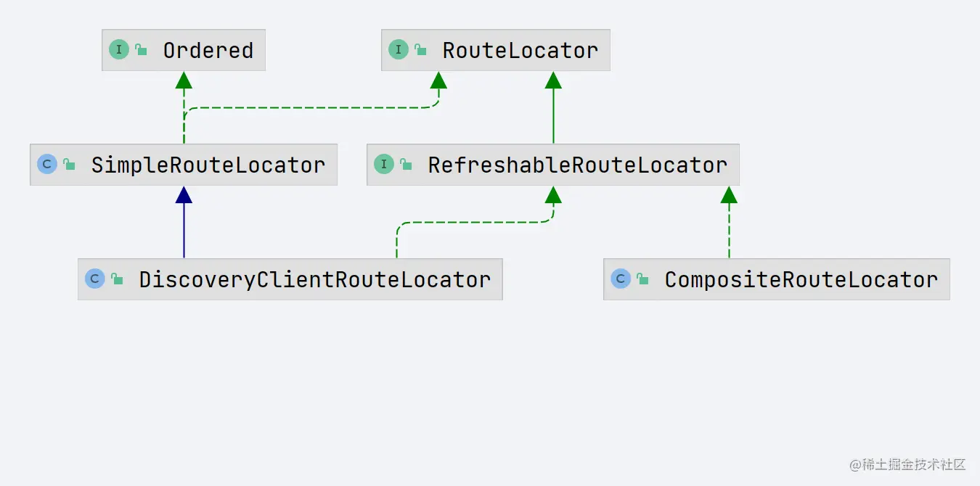980x486 pixels.
Task: Click the lock icon beside DiscoveryClientRouteLocator
Action: (x=117, y=279)
